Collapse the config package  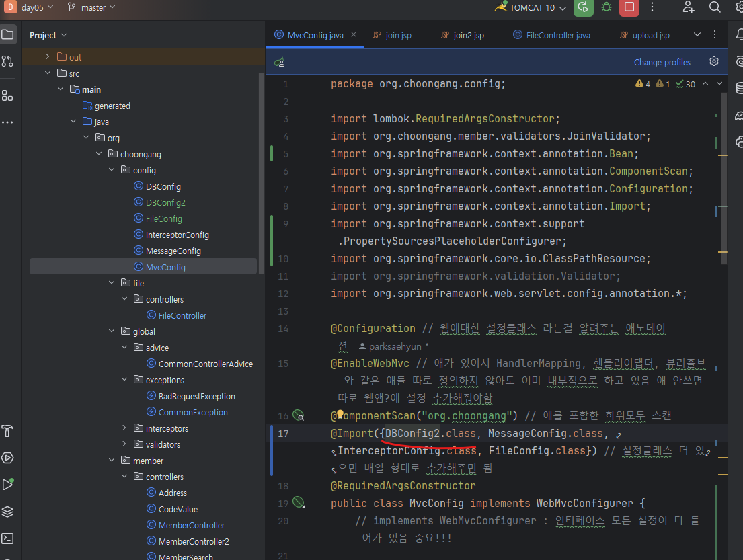pyautogui.click(x=112, y=169)
